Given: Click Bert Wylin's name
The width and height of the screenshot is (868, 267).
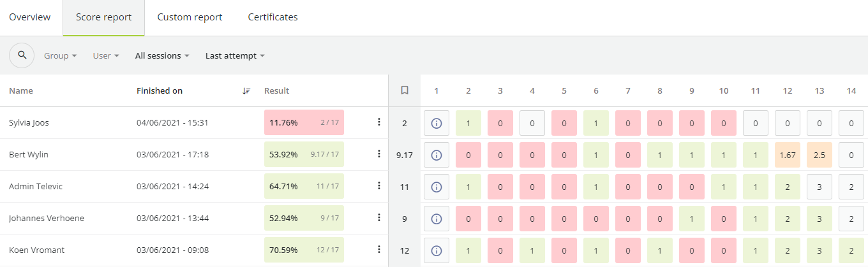Looking at the screenshot, I should coord(29,154).
